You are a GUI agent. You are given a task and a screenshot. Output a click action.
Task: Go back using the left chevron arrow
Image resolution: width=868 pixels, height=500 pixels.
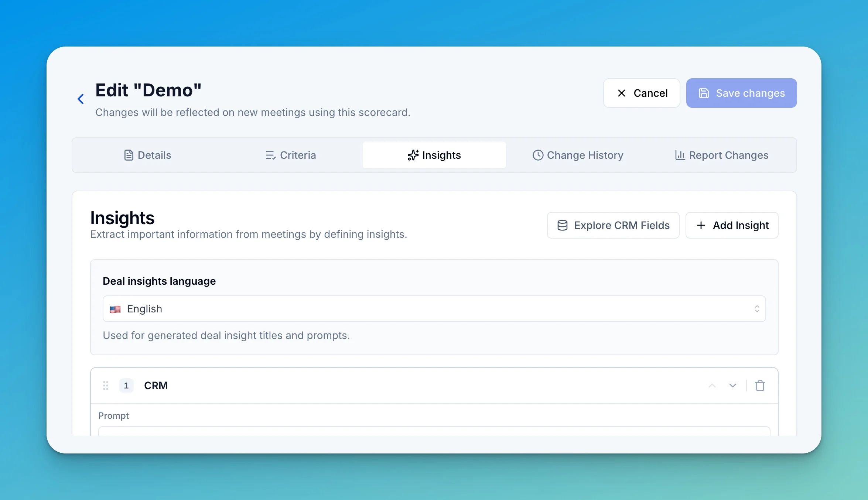tap(81, 99)
